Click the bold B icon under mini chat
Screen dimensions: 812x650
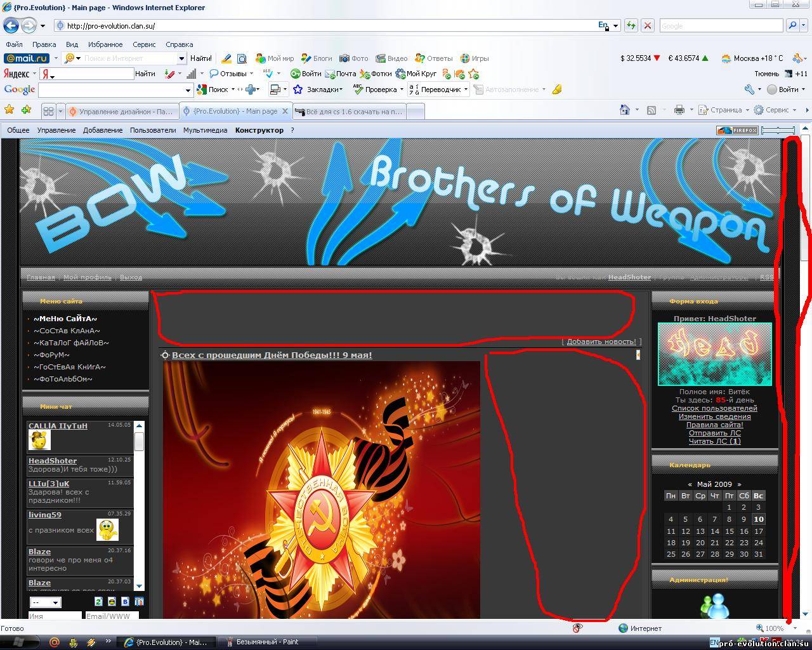point(125,601)
